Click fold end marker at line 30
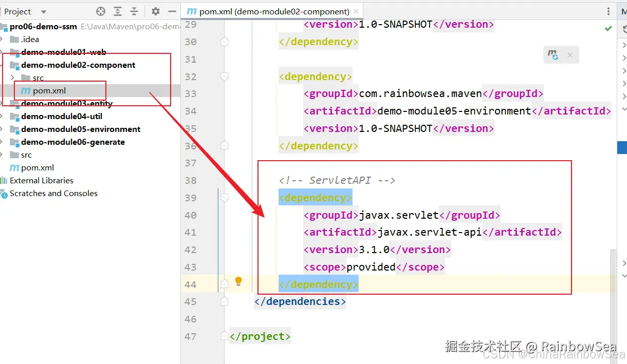 tap(224, 42)
